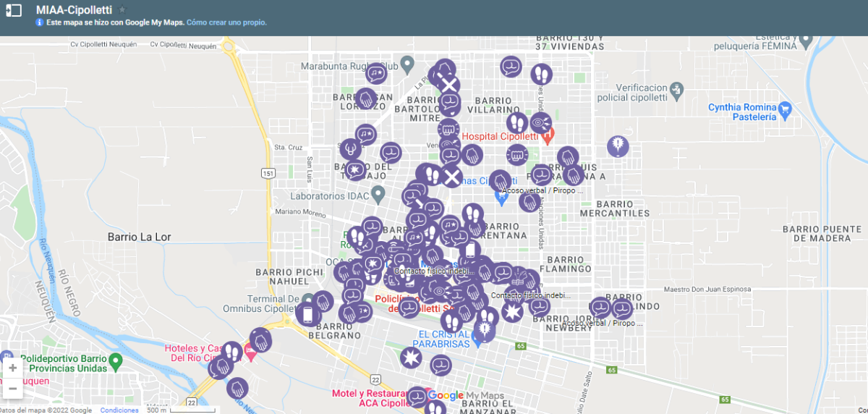Zoom in with the plus button

(12, 368)
